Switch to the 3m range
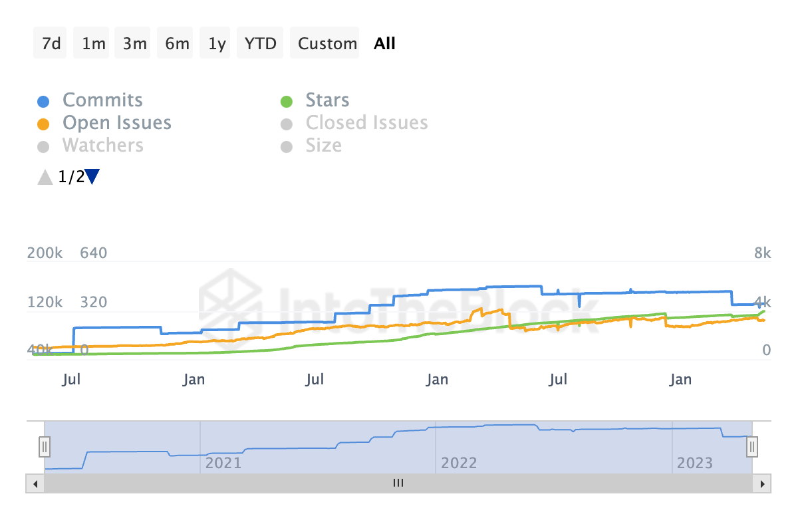The height and width of the screenshot is (532, 798). 135,44
